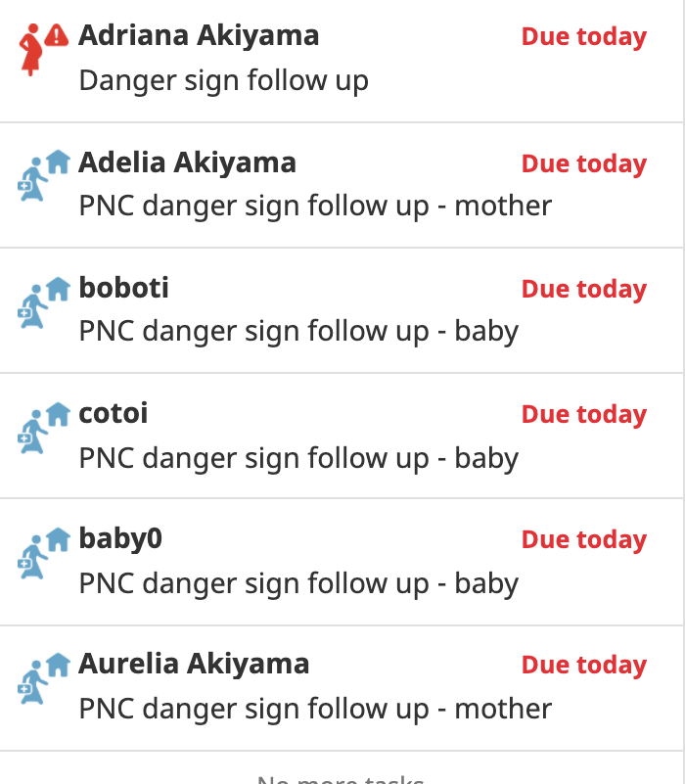The width and height of the screenshot is (685, 784).
Task: Click the home visit icon beside boboti
Action: pyautogui.click(x=43, y=302)
